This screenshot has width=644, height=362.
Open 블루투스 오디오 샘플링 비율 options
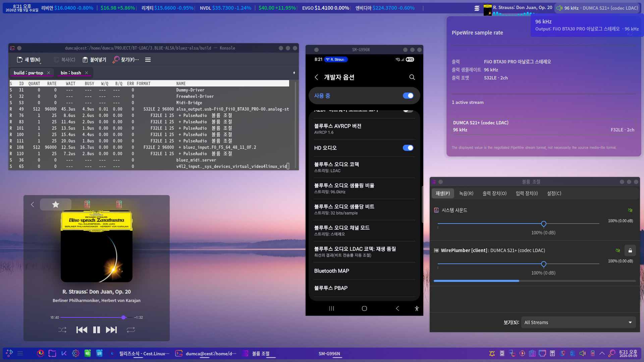364,188
